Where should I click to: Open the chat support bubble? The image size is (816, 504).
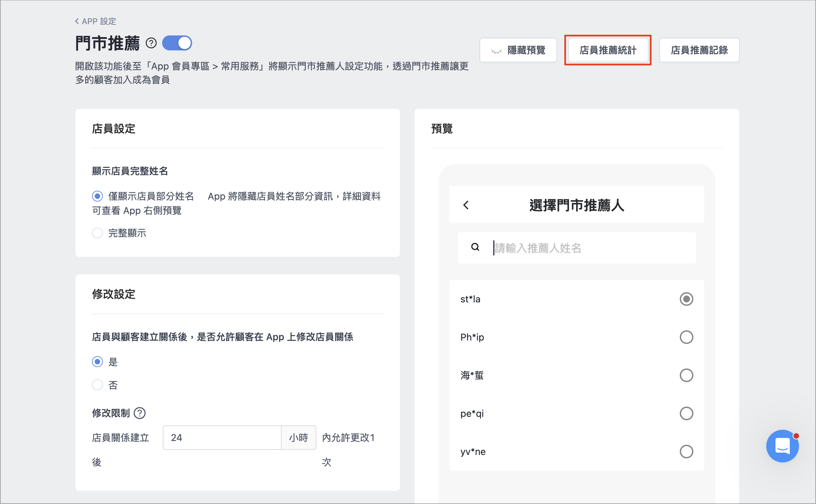click(782, 446)
